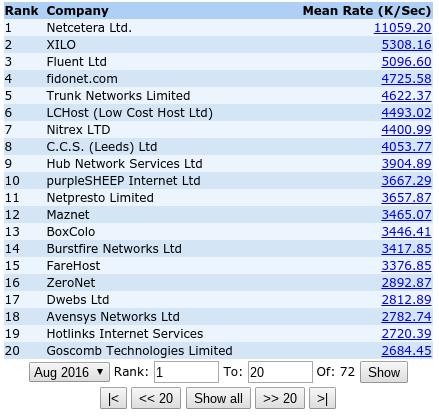Advance 20 with >> 20 button

pyautogui.click(x=280, y=398)
